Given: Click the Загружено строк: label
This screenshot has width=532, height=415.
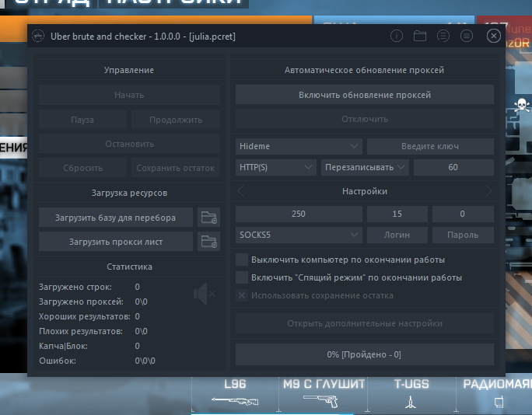Looking at the screenshot, I should (x=75, y=287).
